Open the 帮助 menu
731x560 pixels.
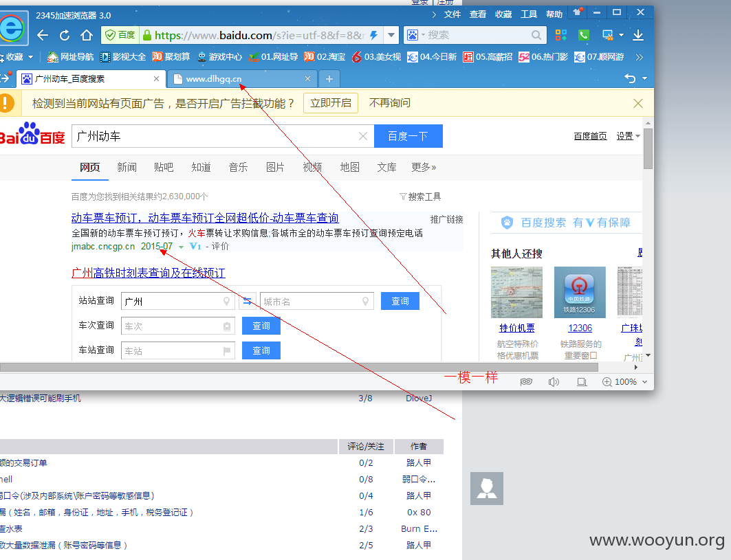tap(554, 14)
